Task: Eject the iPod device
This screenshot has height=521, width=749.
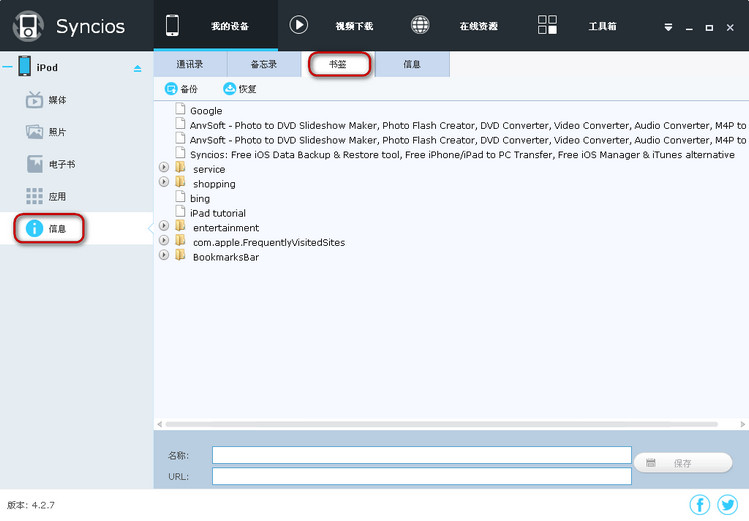Action: pyautogui.click(x=138, y=69)
